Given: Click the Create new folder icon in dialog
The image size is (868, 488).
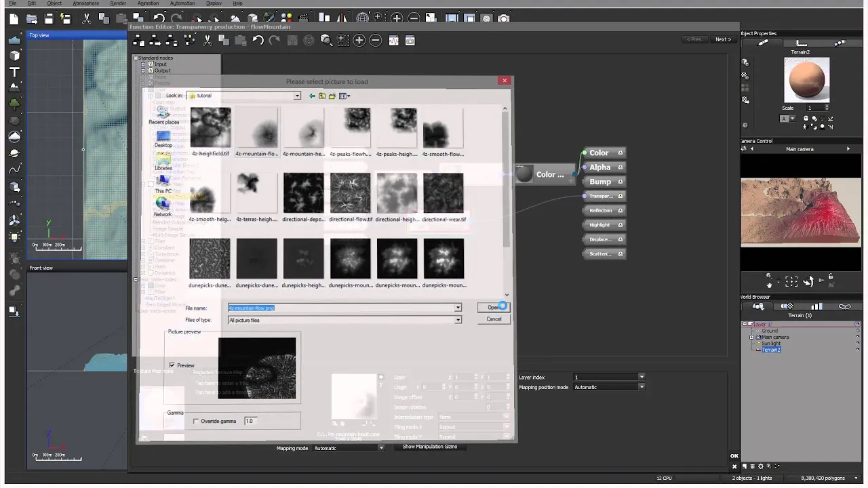Looking at the screenshot, I should (x=332, y=96).
